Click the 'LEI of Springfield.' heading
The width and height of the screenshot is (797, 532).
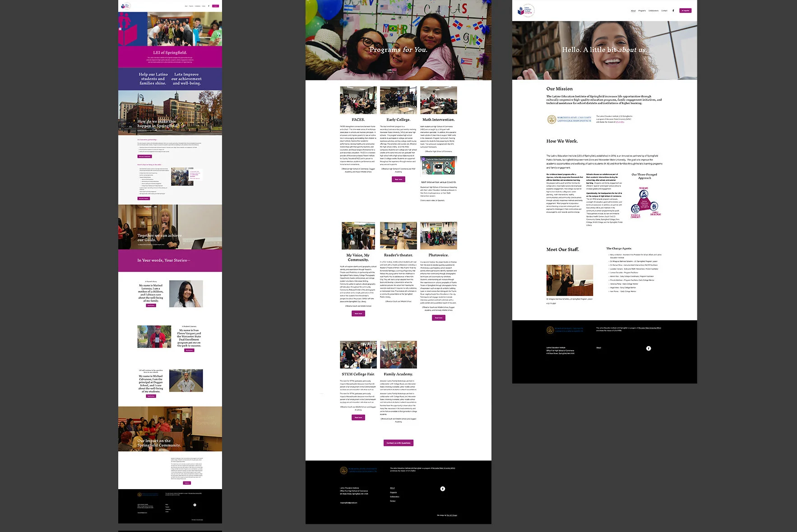(x=170, y=52)
